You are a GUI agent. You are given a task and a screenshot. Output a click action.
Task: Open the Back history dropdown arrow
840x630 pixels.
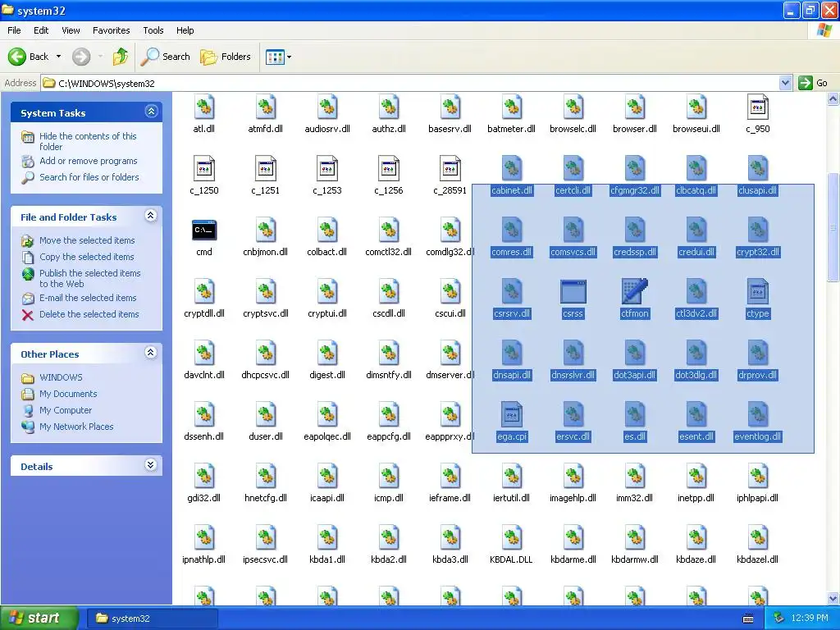click(x=58, y=57)
